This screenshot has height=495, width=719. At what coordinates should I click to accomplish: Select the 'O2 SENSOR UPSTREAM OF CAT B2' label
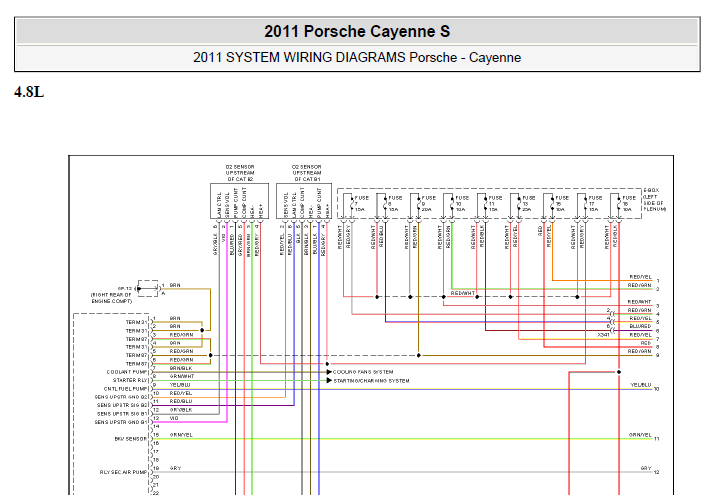(x=240, y=173)
